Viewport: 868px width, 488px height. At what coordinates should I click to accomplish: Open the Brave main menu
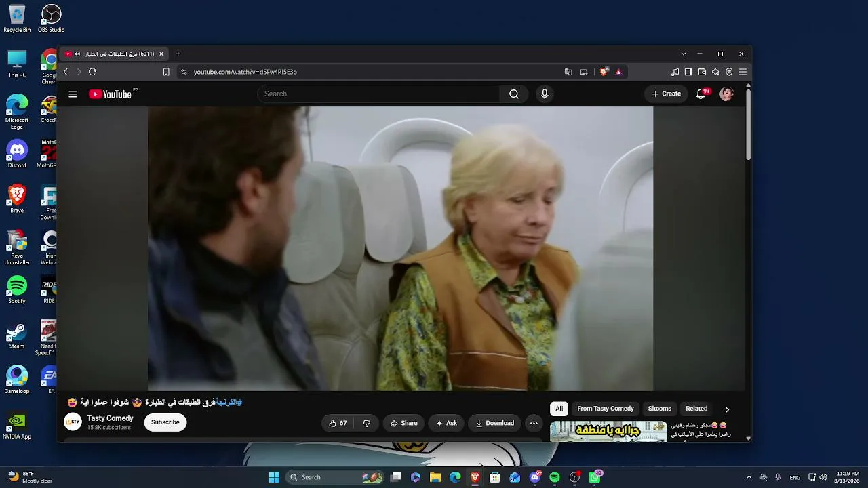(743, 72)
